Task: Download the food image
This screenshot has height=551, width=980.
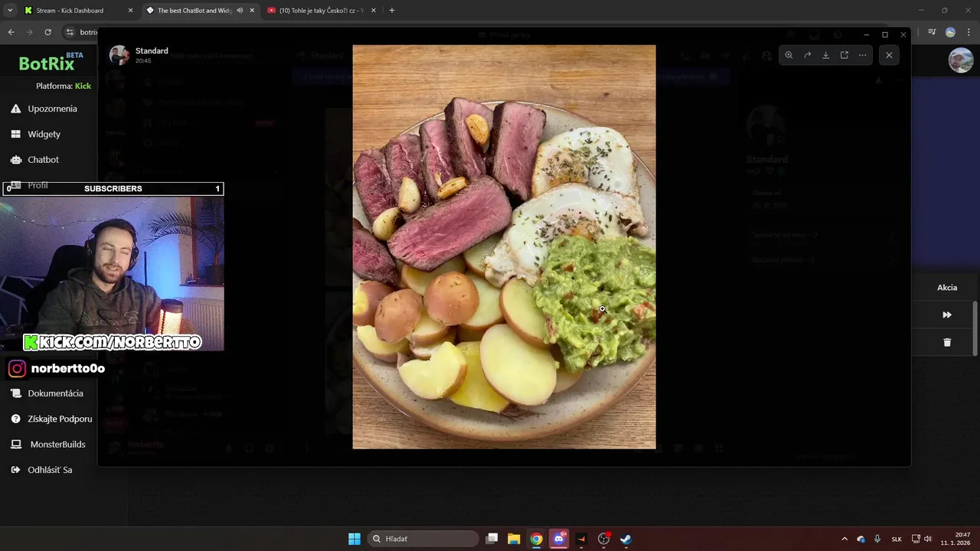Action: [x=825, y=55]
